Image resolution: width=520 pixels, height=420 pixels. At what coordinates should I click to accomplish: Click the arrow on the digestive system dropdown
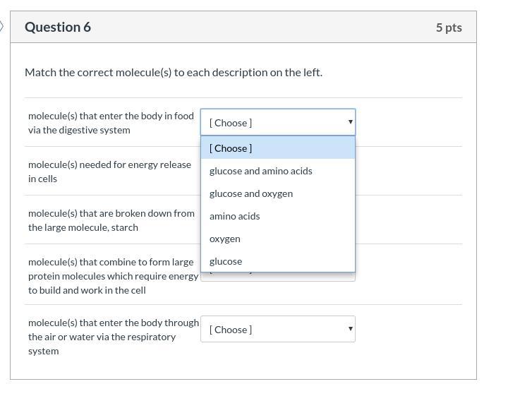coord(350,122)
